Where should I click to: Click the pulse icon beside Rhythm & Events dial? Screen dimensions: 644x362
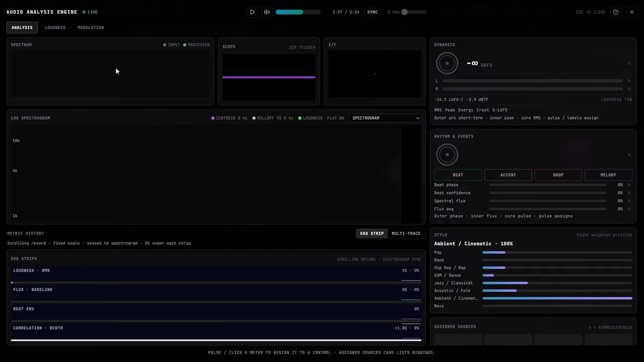pos(629,155)
